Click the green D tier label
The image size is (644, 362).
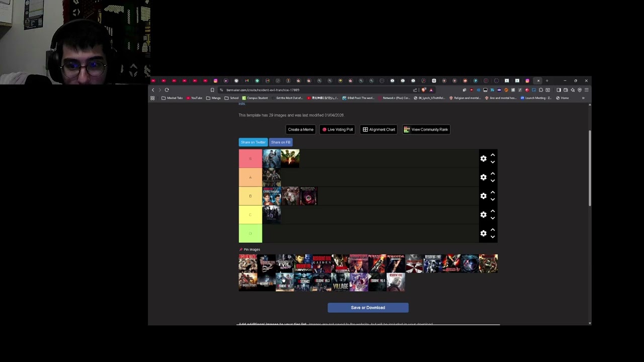[x=250, y=233]
